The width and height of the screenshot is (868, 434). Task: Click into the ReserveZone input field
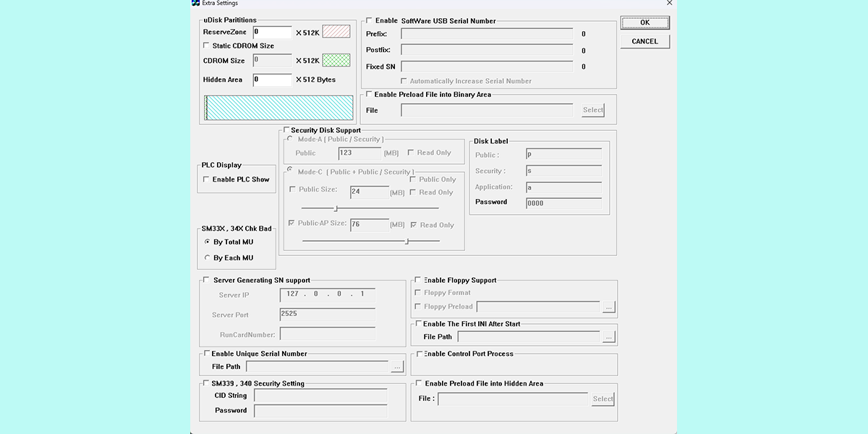pos(272,32)
